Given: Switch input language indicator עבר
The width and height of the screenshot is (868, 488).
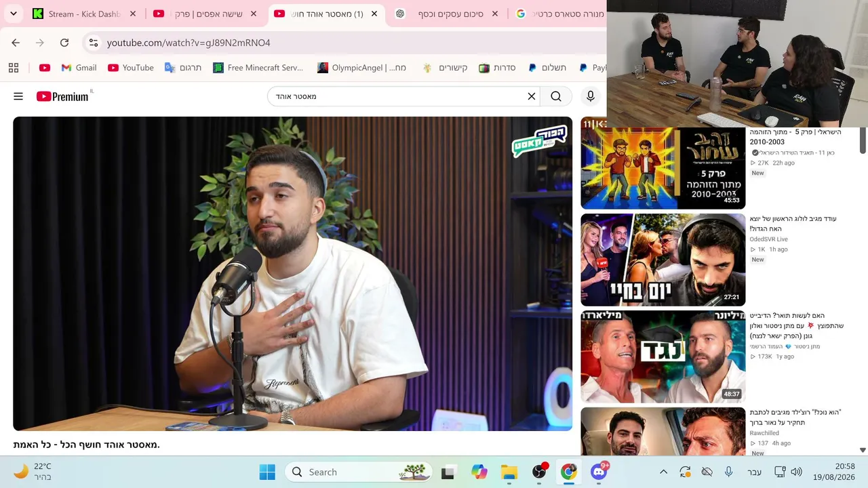Looking at the screenshot, I should [x=754, y=472].
